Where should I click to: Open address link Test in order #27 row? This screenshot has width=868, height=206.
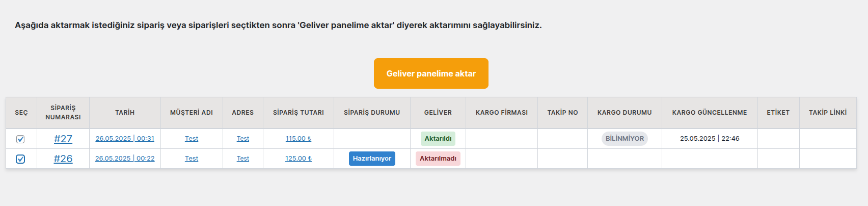(x=243, y=139)
